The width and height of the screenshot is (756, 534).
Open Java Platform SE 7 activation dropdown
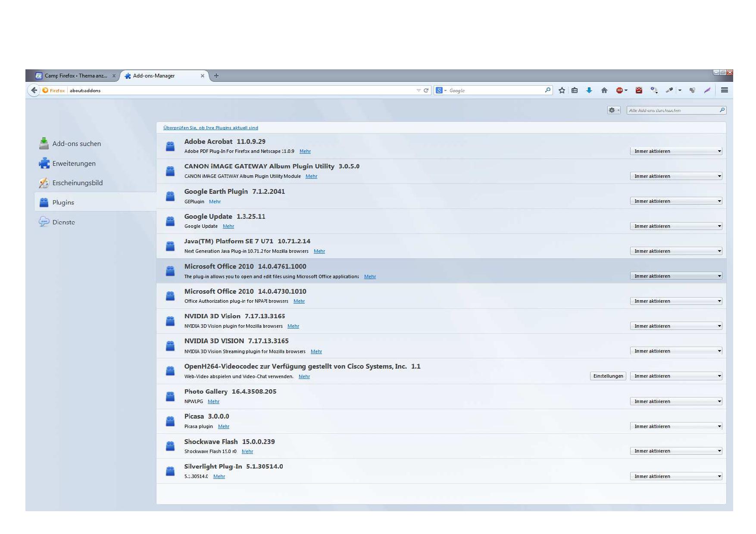point(675,251)
